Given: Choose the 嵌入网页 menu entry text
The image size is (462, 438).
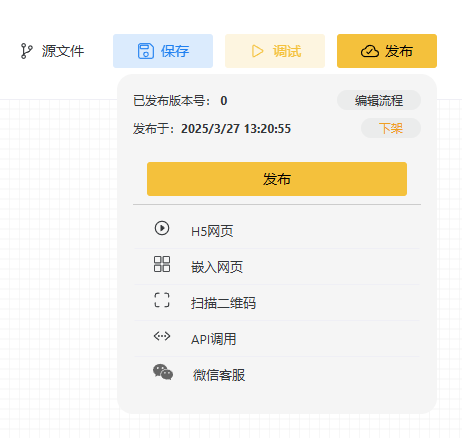Looking at the screenshot, I should [217, 267].
